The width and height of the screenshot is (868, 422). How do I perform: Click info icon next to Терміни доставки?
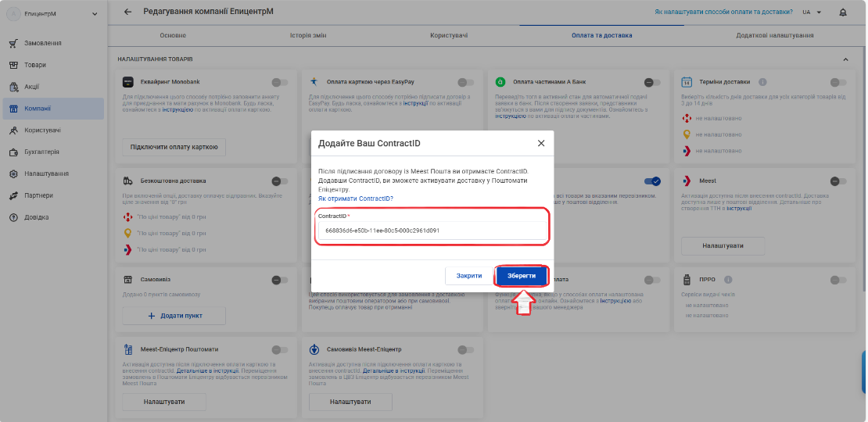click(x=762, y=82)
